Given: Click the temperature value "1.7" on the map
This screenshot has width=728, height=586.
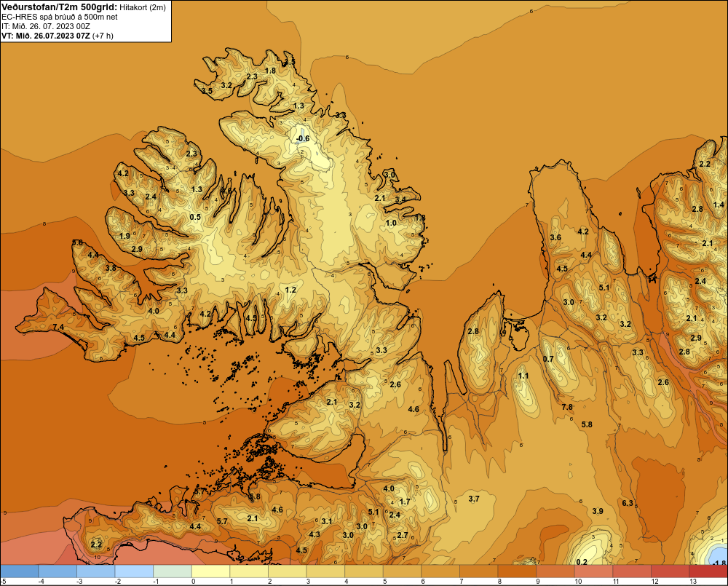Looking at the screenshot, I should point(405,502).
